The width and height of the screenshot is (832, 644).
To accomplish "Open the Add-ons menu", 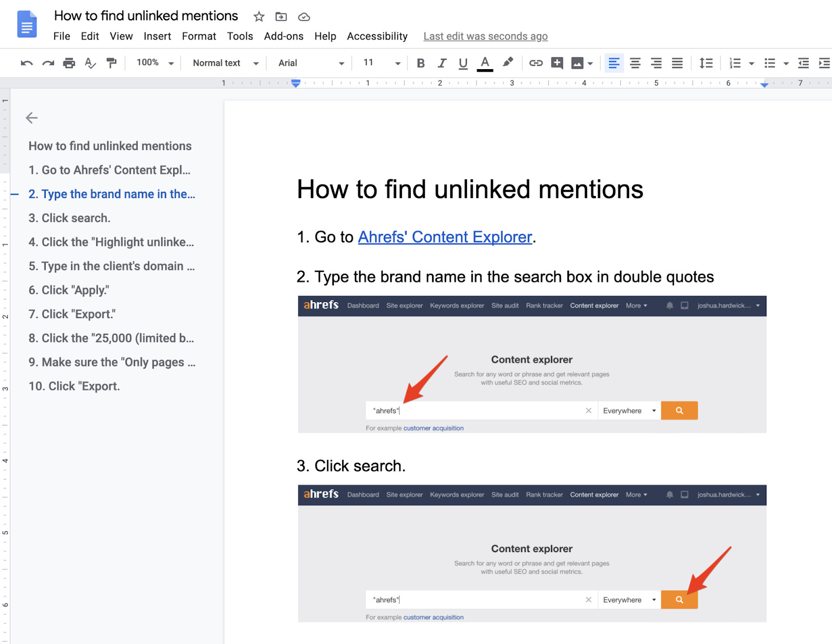I will [x=283, y=36].
